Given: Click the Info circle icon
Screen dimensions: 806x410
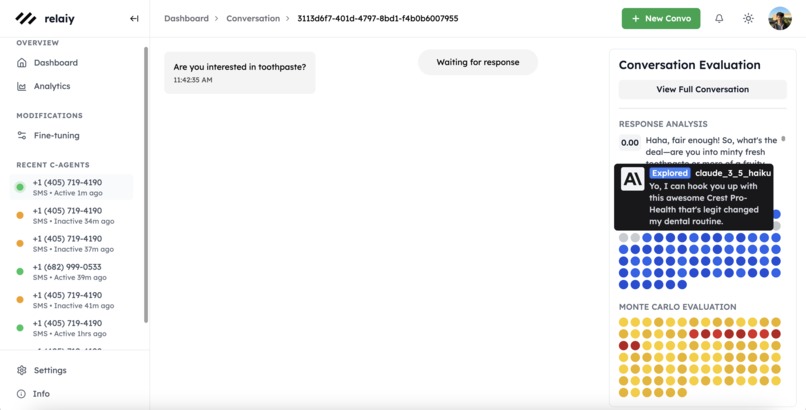Looking at the screenshot, I should [x=21, y=394].
